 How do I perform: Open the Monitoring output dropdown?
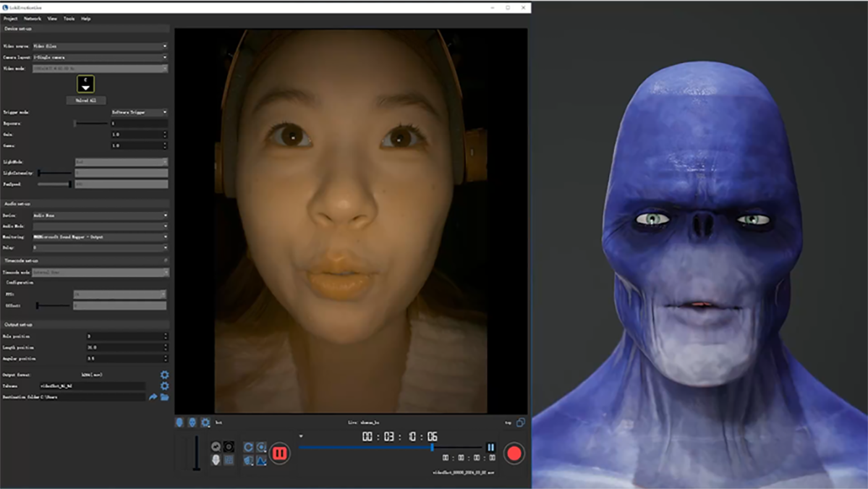[x=100, y=237]
